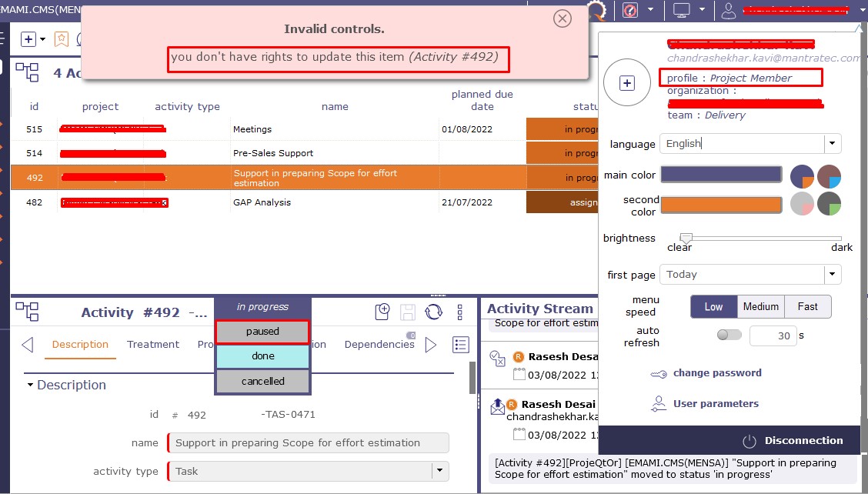Image resolution: width=868 pixels, height=494 pixels.
Task: Click the change password link
Action: [x=716, y=373]
